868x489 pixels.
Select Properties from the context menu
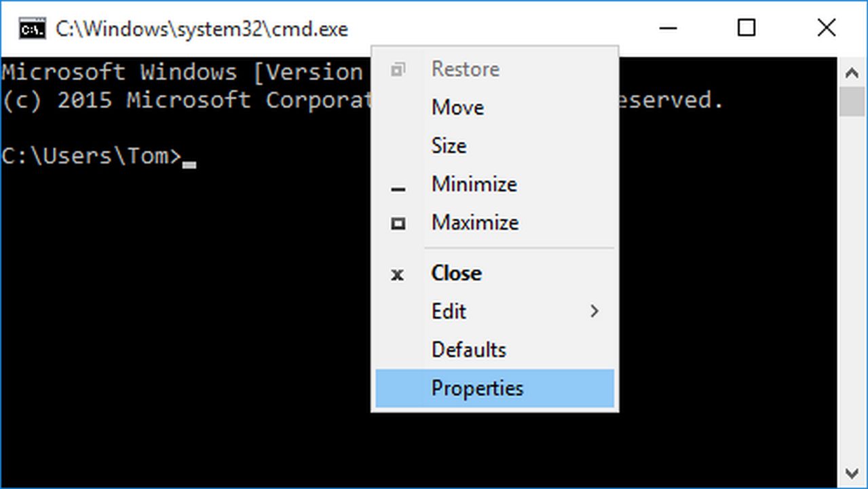click(478, 388)
